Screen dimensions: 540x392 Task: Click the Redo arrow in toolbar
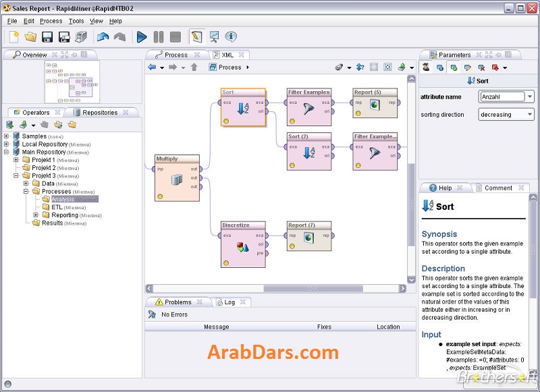tap(120, 37)
